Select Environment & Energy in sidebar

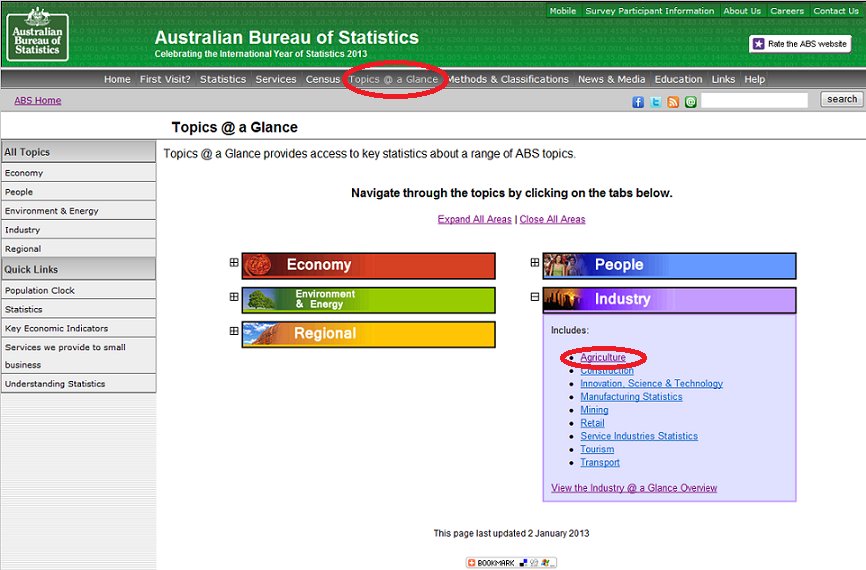78,210
